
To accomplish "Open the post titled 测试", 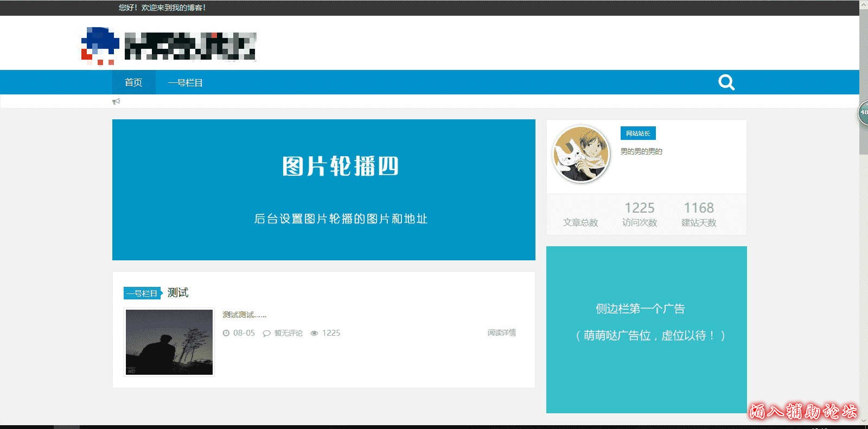I will (x=178, y=293).
